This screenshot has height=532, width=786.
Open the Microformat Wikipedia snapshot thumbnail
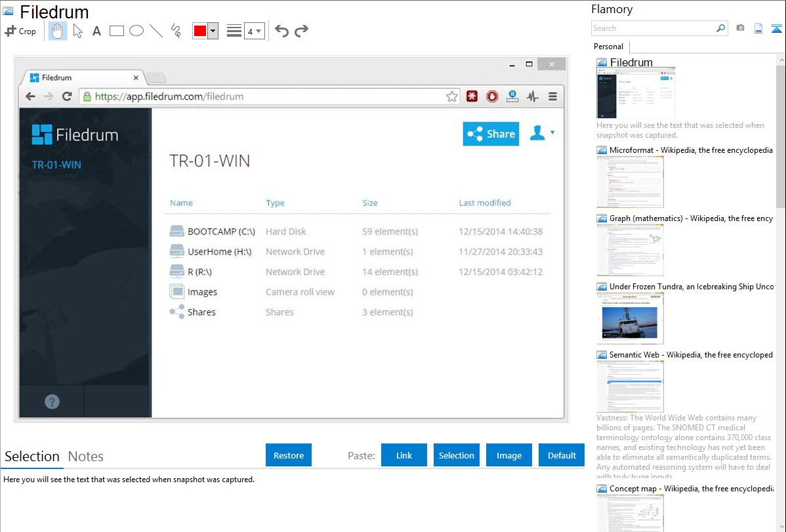point(630,182)
